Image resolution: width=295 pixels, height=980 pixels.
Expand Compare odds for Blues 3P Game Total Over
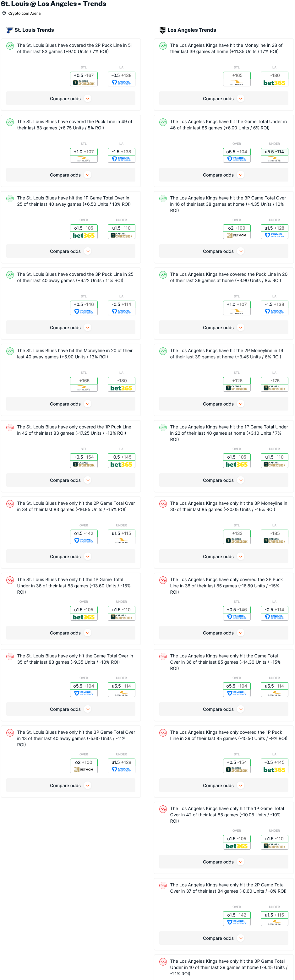(x=71, y=786)
